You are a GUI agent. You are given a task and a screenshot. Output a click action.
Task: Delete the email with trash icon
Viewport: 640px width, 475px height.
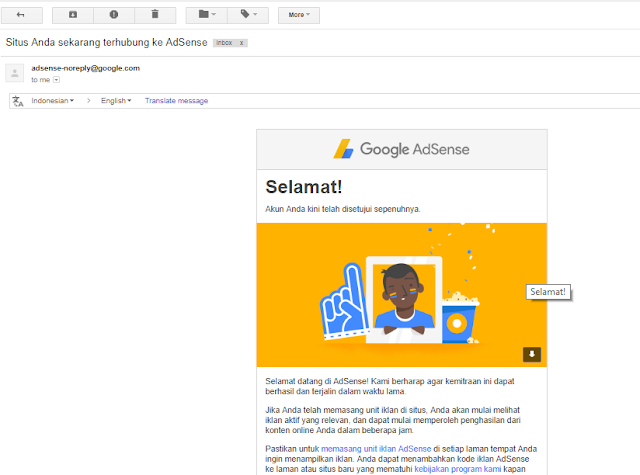click(155, 15)
